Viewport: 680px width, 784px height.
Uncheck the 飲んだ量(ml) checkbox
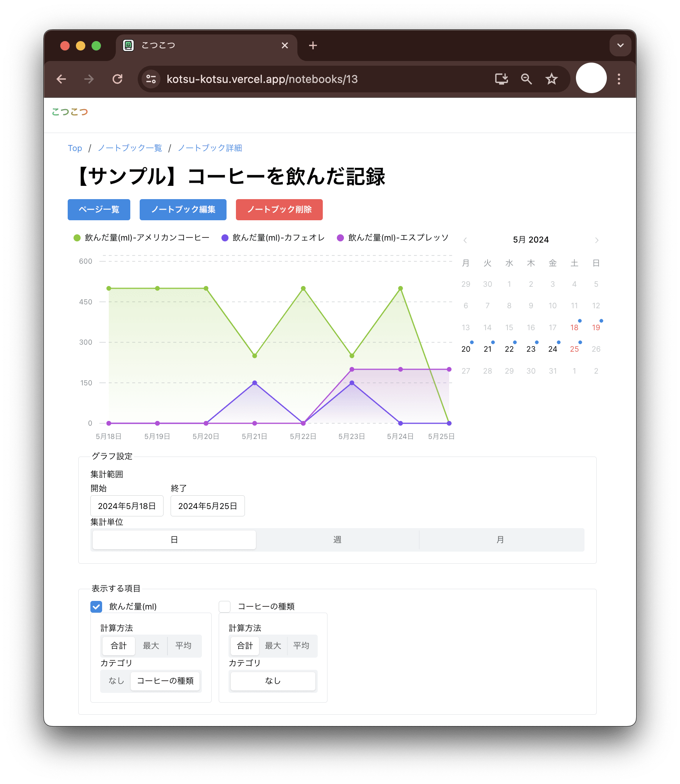coord(96,607)
